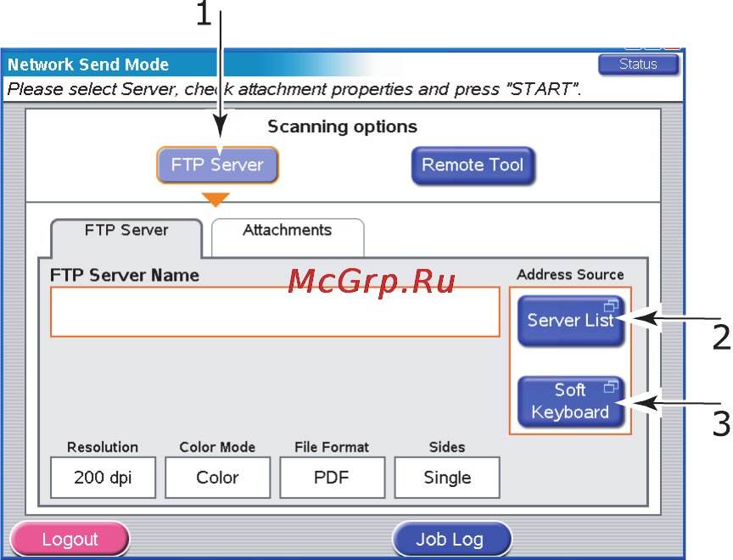Image resolution: width=733 pixels, height=560 pixels.
Task: Change the PDF file format setting
Action: tap(332, 477)
